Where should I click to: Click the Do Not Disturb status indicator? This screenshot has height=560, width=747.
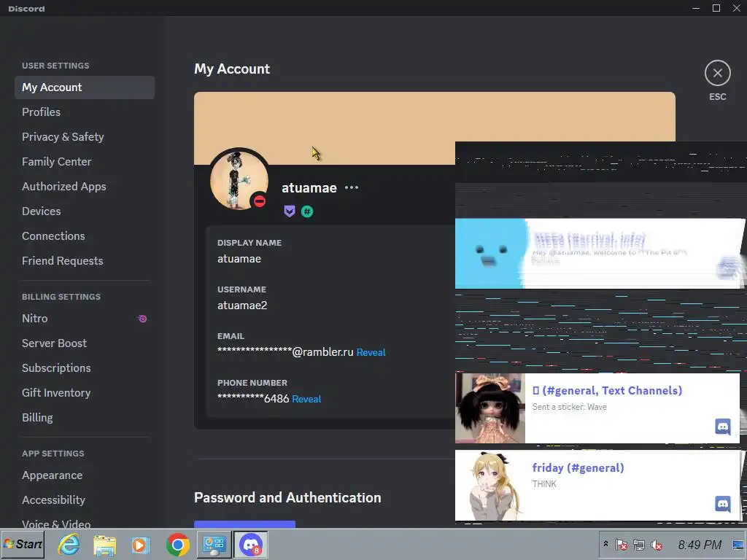click(260, 201)
